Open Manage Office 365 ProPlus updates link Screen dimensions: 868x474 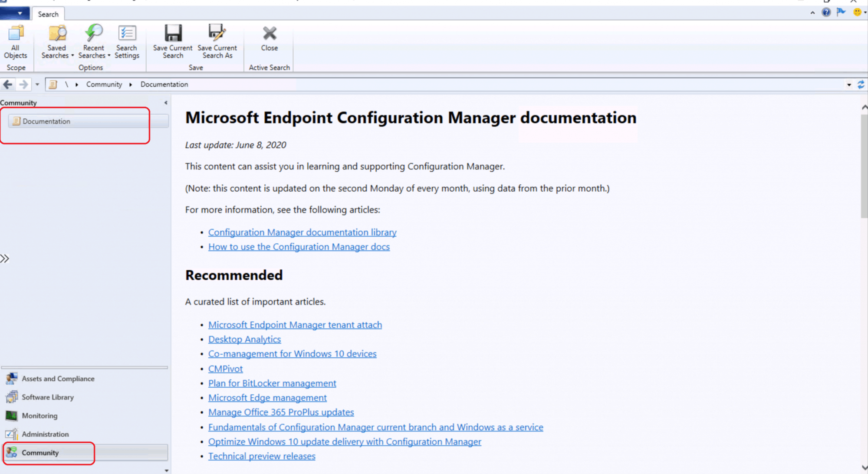(x=281, y=412)
